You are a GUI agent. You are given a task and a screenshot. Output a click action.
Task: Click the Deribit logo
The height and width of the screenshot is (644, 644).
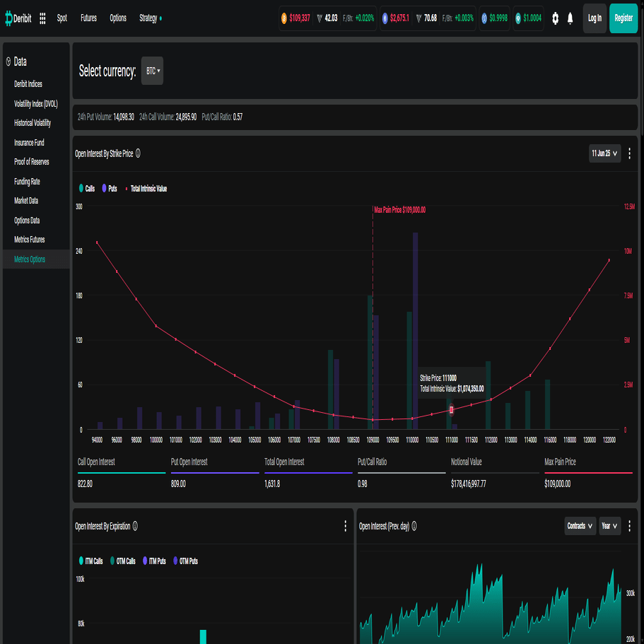point(18,18)
